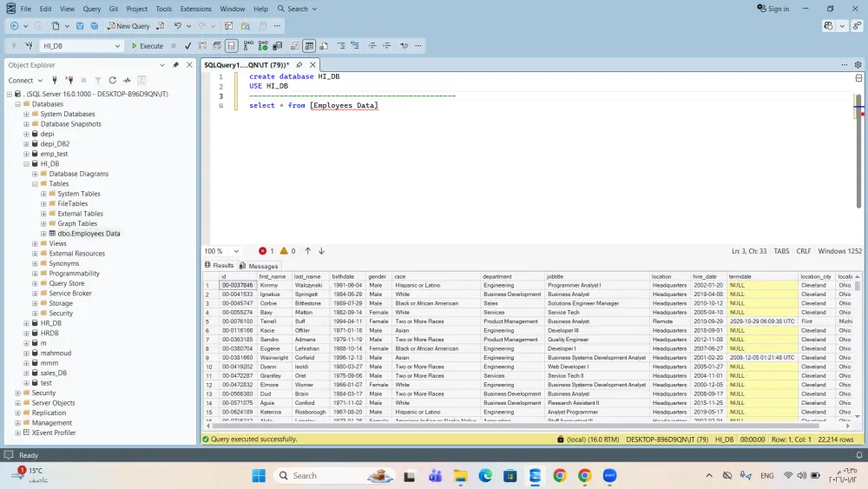Expand the sales_DB database node

click(x=27, y=373)
